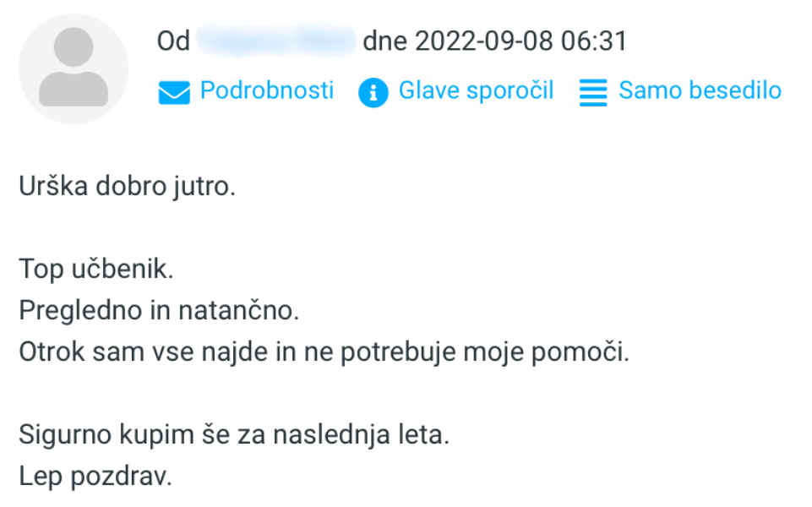Click the line "Top učbenik."

point(95,270)
